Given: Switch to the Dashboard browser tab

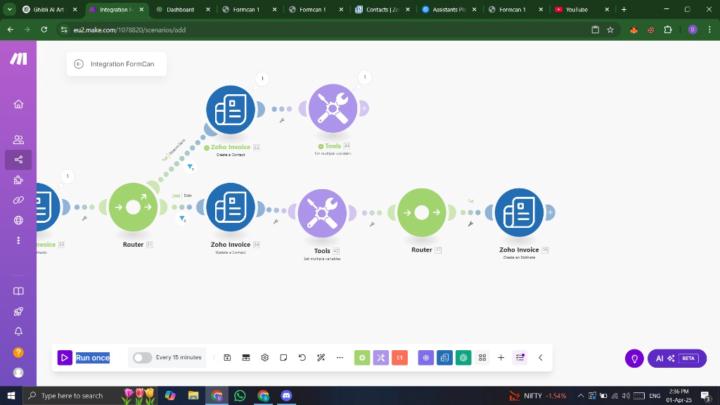Looking at the screenshot, I should tap(180, 9).
